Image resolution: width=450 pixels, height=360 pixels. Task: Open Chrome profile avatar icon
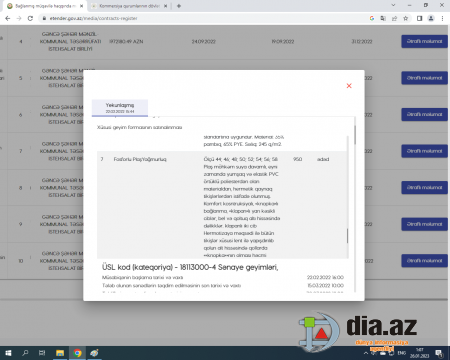click(x=431, y=18)
